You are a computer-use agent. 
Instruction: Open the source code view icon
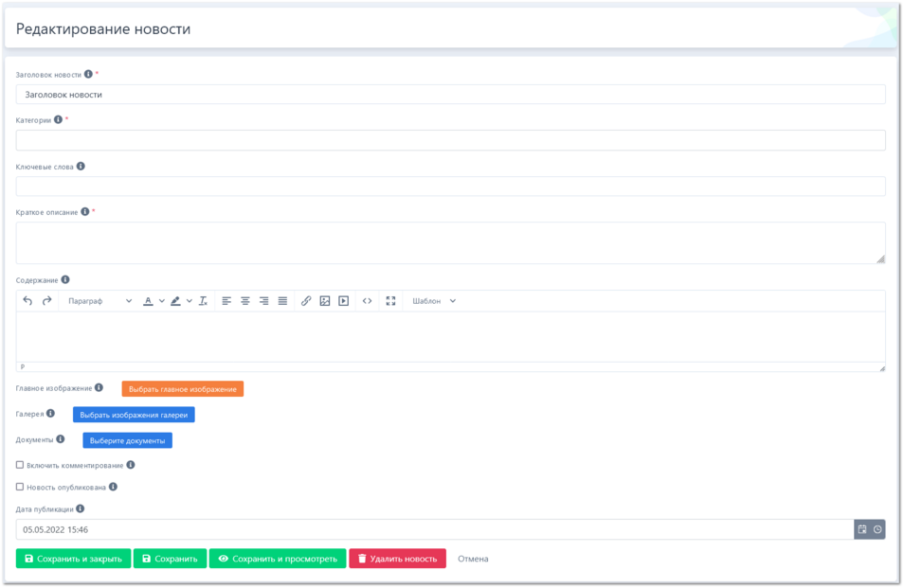coord(368,301)
